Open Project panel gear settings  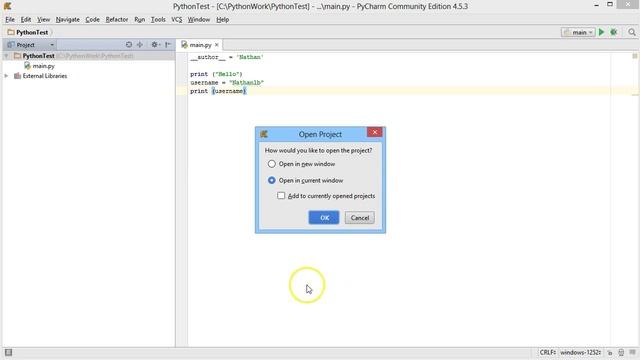pos(155,45)
